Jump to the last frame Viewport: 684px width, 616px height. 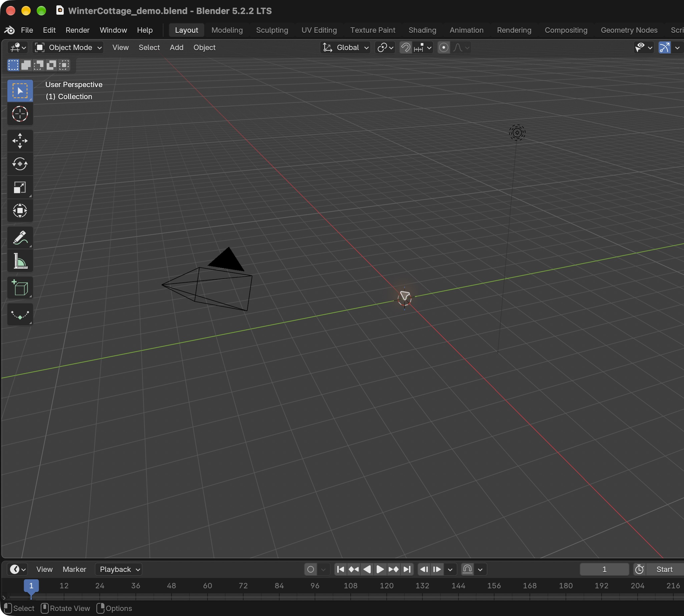point(407,569)
